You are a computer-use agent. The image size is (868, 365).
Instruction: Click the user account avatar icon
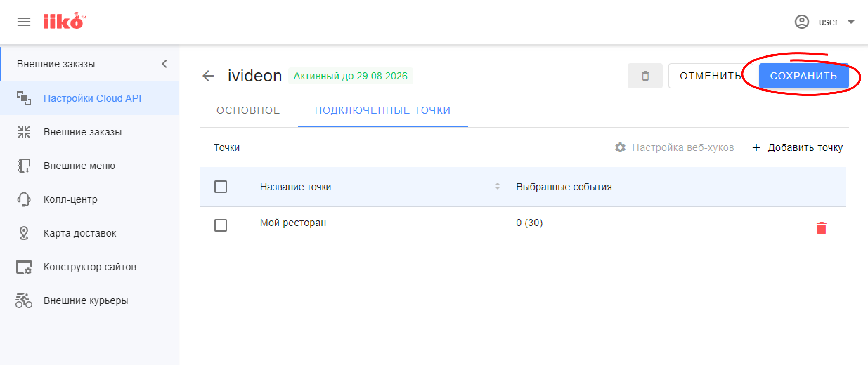pos(802,22)
